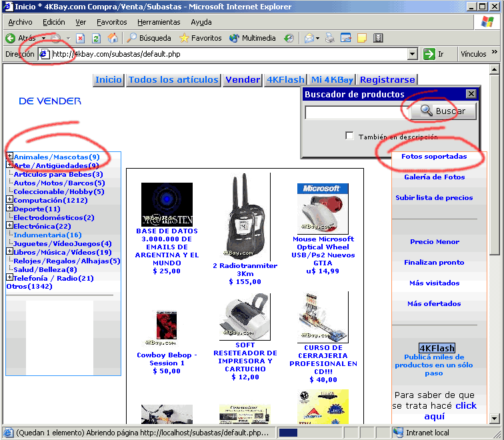Expand Computación category node
504x440 pixels.
click(x=9, y=199)
